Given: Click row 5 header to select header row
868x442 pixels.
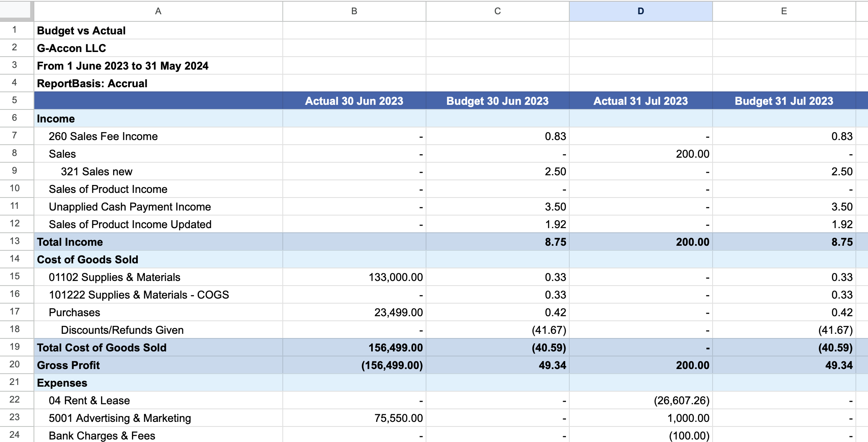Looking at the screenshot, I should [x=16, y=101].
